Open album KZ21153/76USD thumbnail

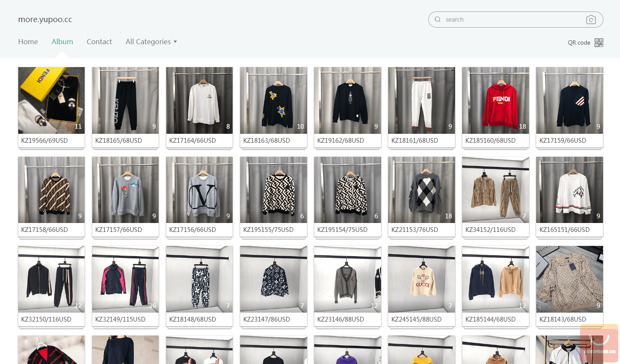[421, 190]
